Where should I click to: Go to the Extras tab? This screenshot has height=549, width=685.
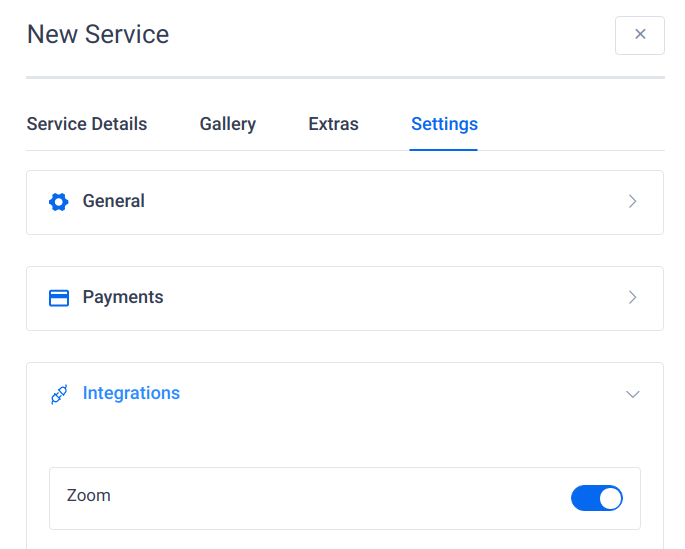(x=333, y=124)
